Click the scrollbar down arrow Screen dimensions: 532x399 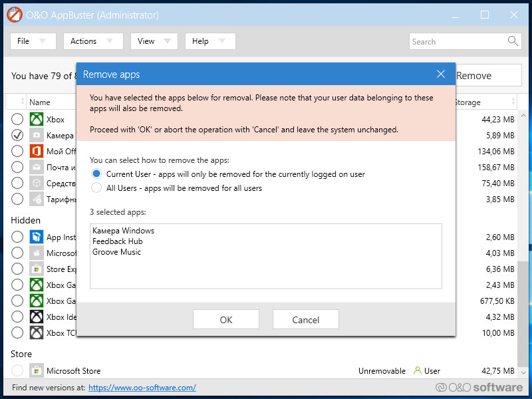[x=523, y=372]
